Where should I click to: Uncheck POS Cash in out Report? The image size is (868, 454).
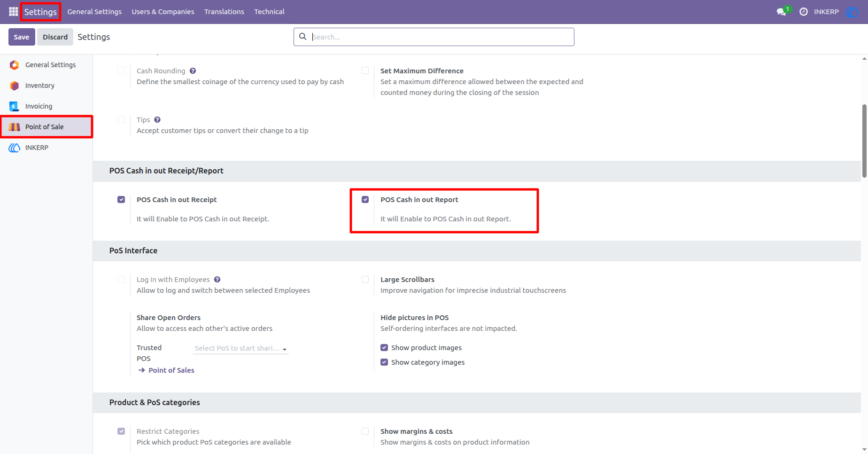click(365, 199)
